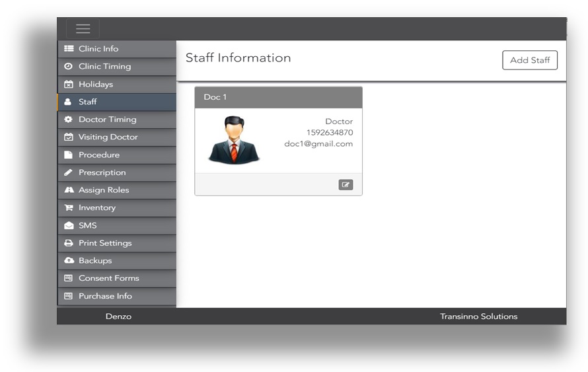588x372 pixels.
Task: Navigate to Consent Forms
Action: click(108, 278)
